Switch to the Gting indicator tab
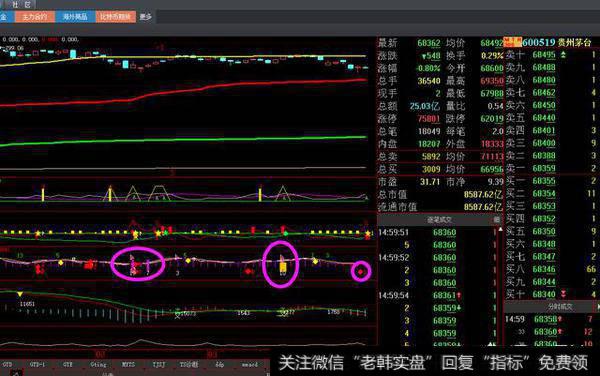600x376 pixels. pos(98,365)
